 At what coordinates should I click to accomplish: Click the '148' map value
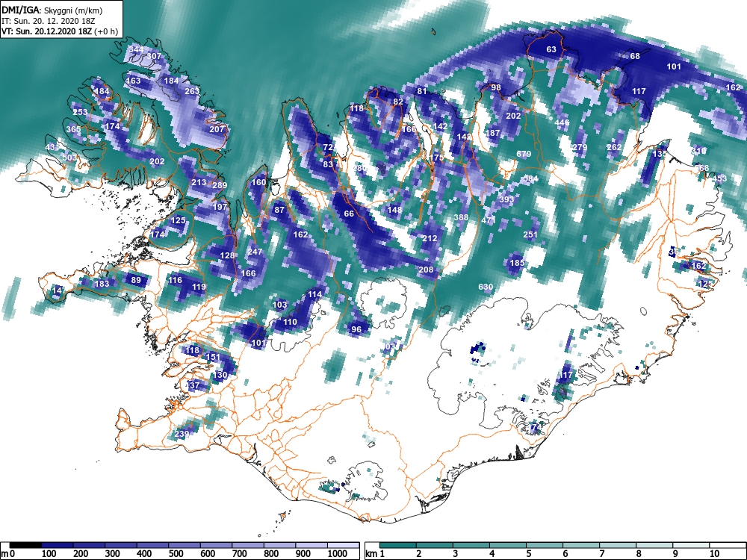click(x=394, y=210)
